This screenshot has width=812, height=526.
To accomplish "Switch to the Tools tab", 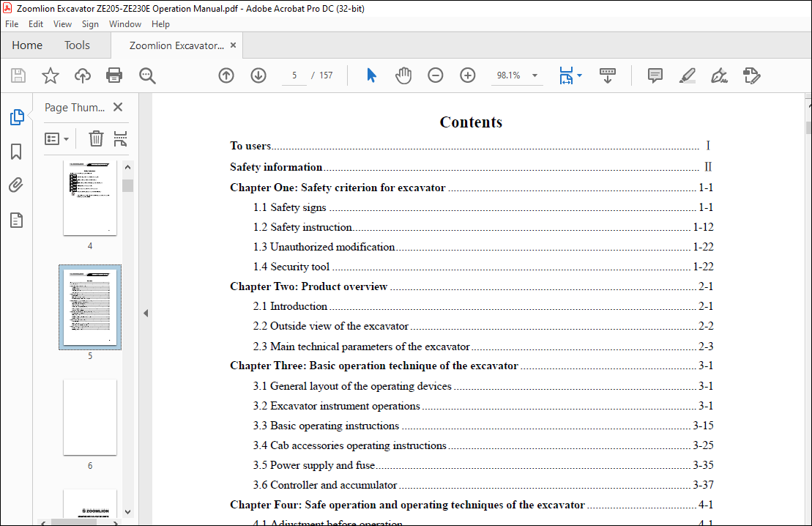I will 77,45.
